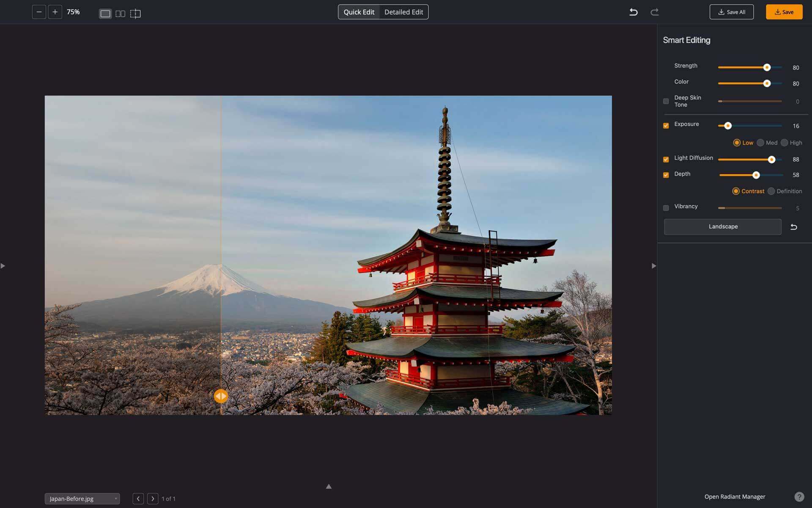Image resolution: width=812 pixels, height=508 pixels.
Task: Select the single image view icon
Action: click(105, 14)
